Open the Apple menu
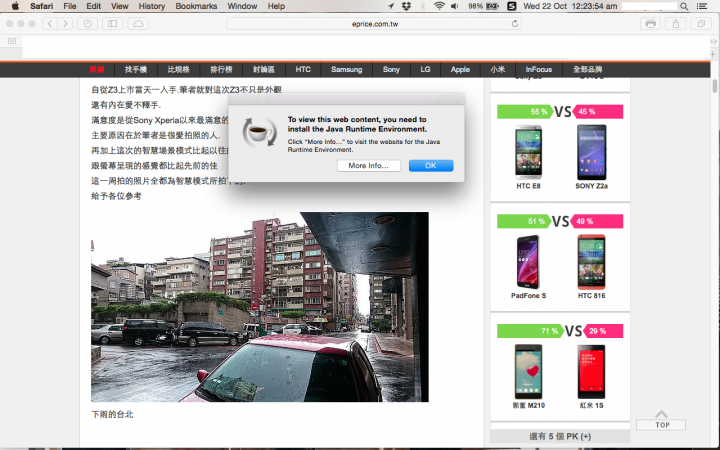The width and height of the screenshot is (720, 450). [15, 6]
